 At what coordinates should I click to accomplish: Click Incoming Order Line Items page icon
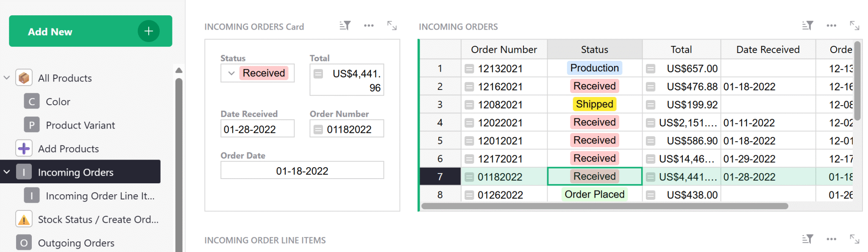coord(31,196)
